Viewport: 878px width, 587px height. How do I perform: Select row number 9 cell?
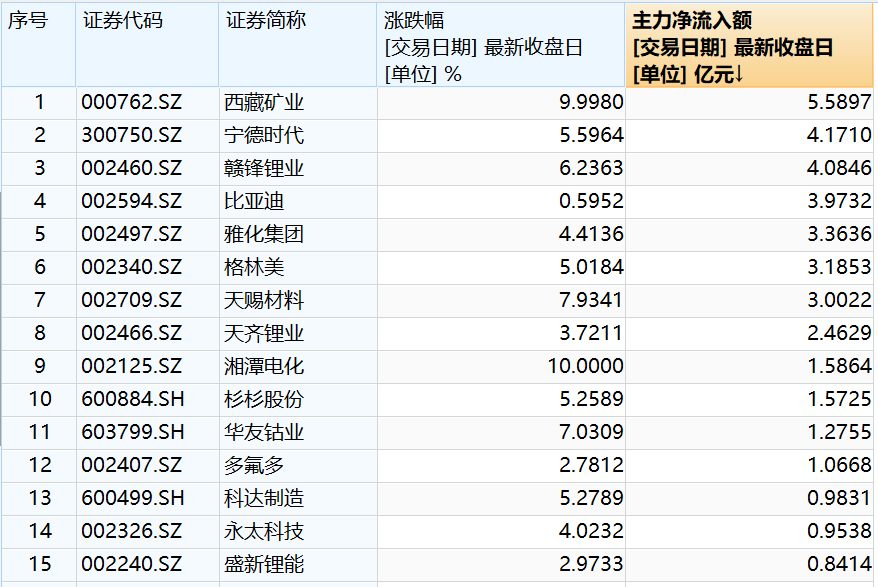click(x=39, y=367)
